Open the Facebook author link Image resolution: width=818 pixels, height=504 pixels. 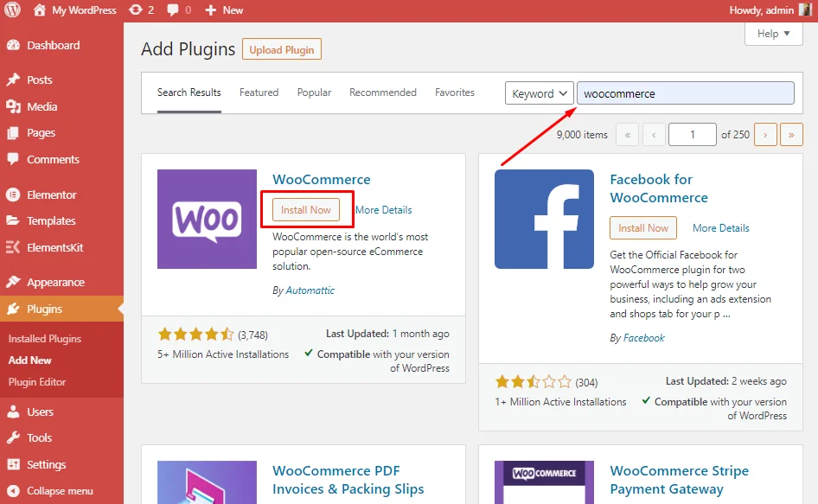pos(644,338)
